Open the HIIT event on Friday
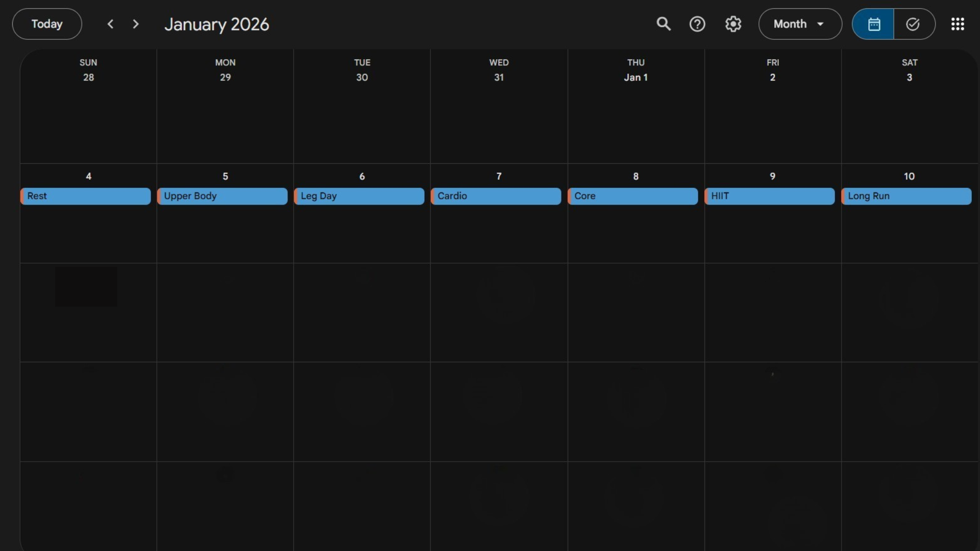980x551 pixels. 770,196
